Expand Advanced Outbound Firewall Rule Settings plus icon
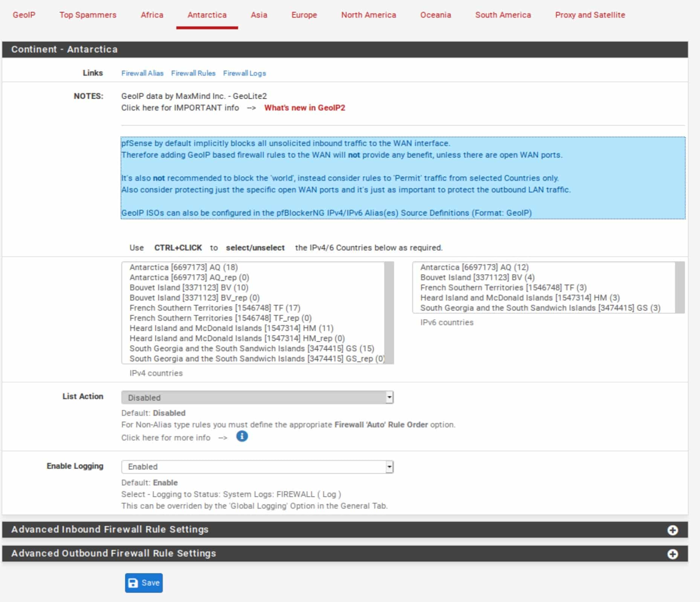 pyautogui.click(x=672, y=554)
